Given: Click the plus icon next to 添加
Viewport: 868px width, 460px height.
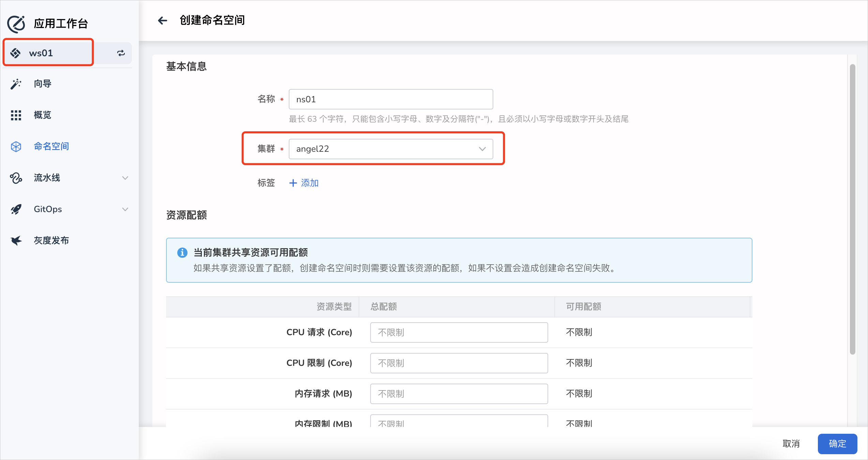Looking at the screenshot, I should [293, 183].
